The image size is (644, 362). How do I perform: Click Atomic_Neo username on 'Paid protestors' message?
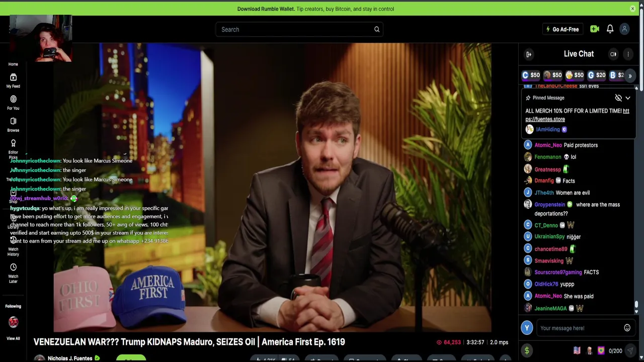pyautogui.click(x=548, y=145)
